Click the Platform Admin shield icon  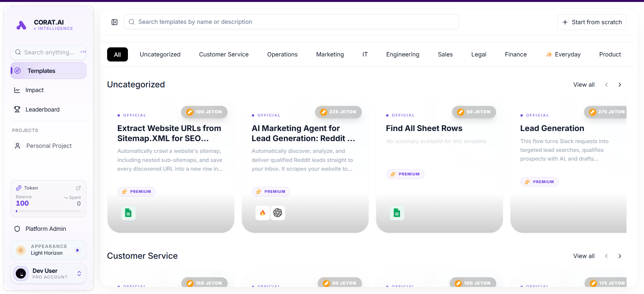(17, 229)
